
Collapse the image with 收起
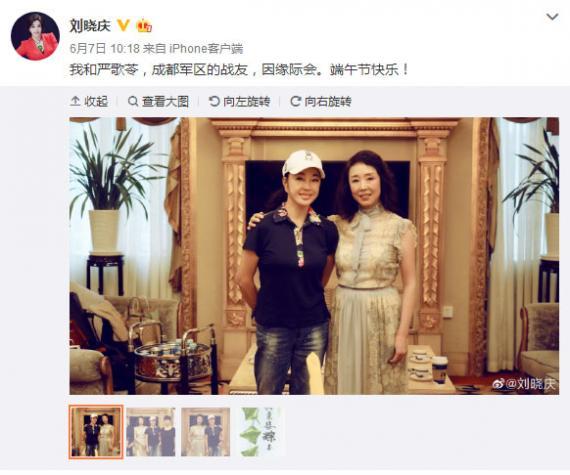coord(89,101)
